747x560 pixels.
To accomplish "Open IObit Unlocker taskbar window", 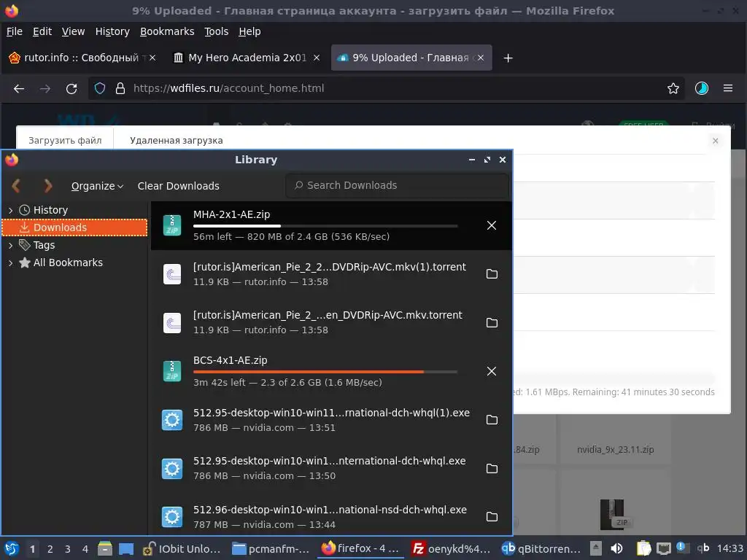I will click(182, 548).
